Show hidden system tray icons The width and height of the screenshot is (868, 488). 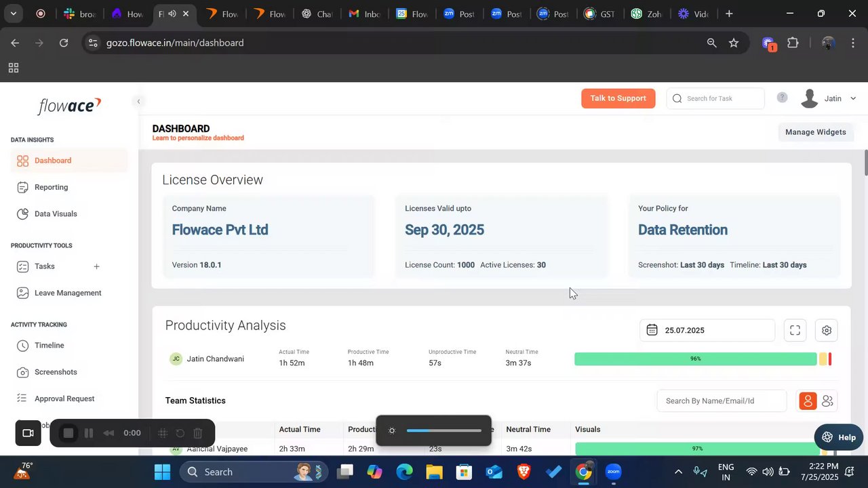point(677,472)
